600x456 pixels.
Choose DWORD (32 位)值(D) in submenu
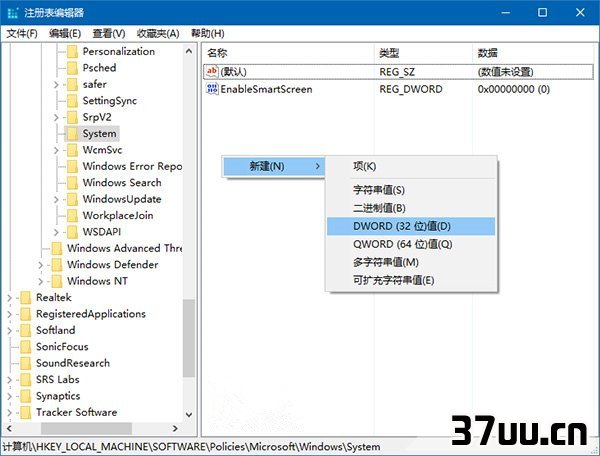click(411, 226)
